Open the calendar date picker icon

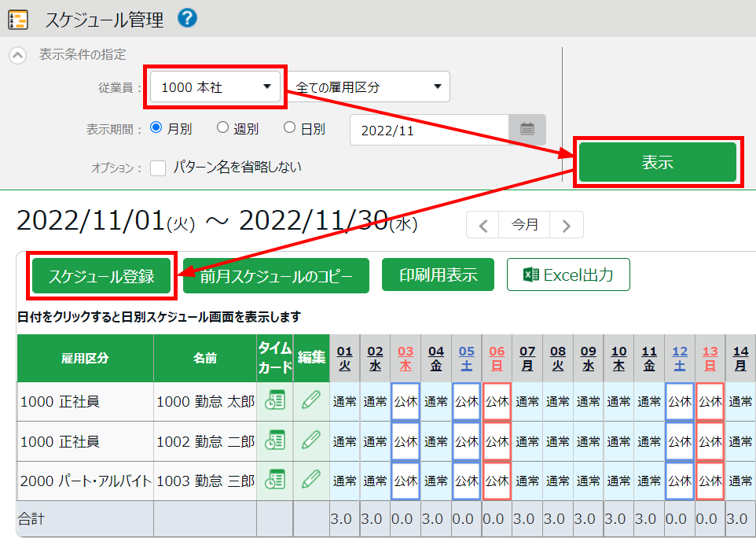pyautogui.click(x=527, y=130)
